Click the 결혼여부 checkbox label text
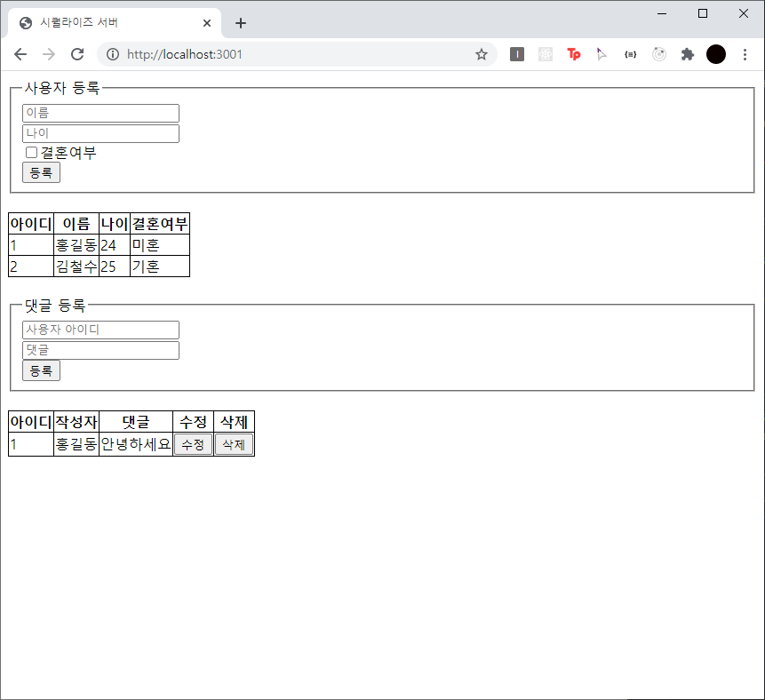This screenshot has height=700, width=765. click(x=68, y=153)
